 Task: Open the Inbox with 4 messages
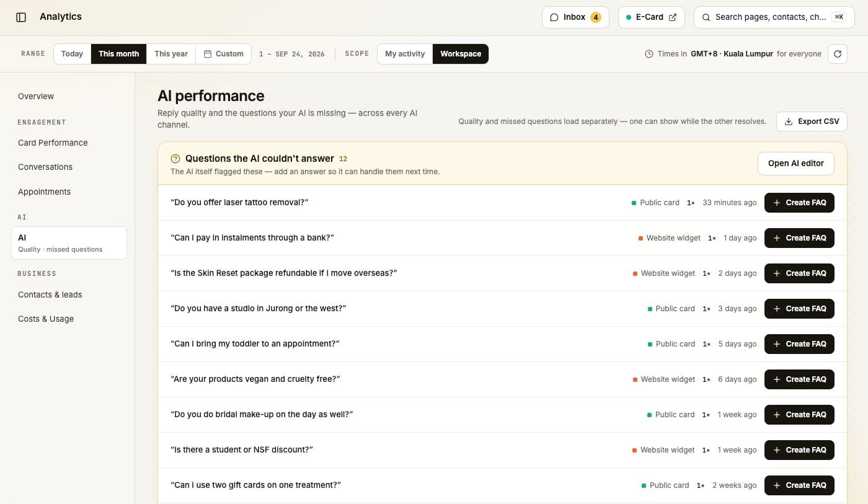point(575,17)
